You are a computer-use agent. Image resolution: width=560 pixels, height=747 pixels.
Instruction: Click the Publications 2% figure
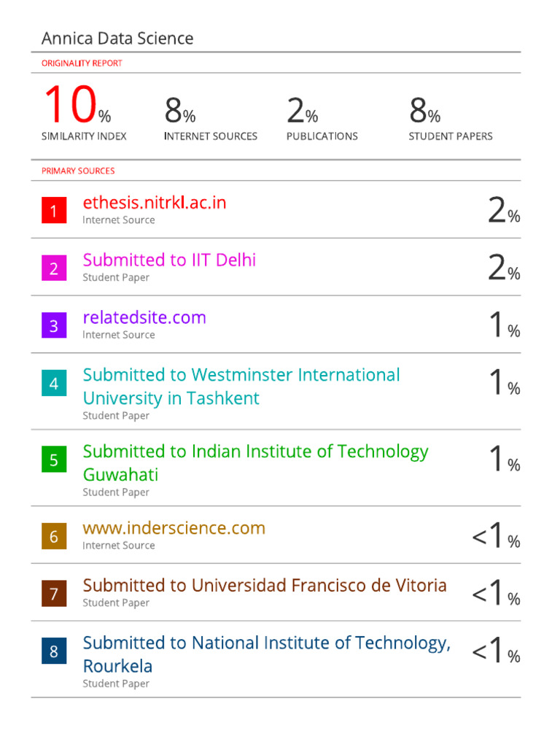302,111
